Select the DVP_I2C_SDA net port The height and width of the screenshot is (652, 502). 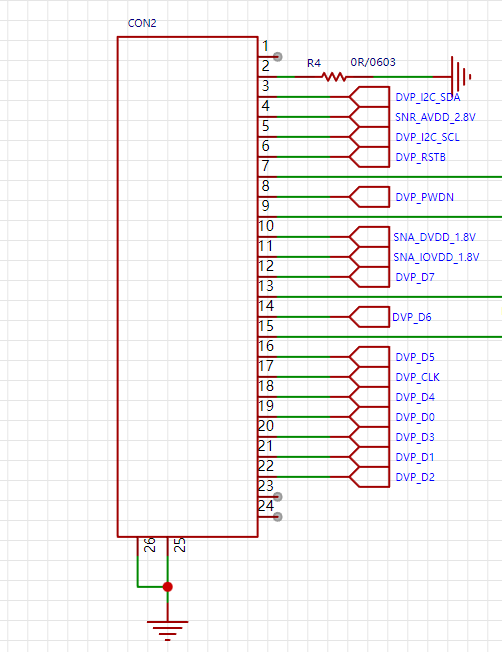(x=369, y=97)
